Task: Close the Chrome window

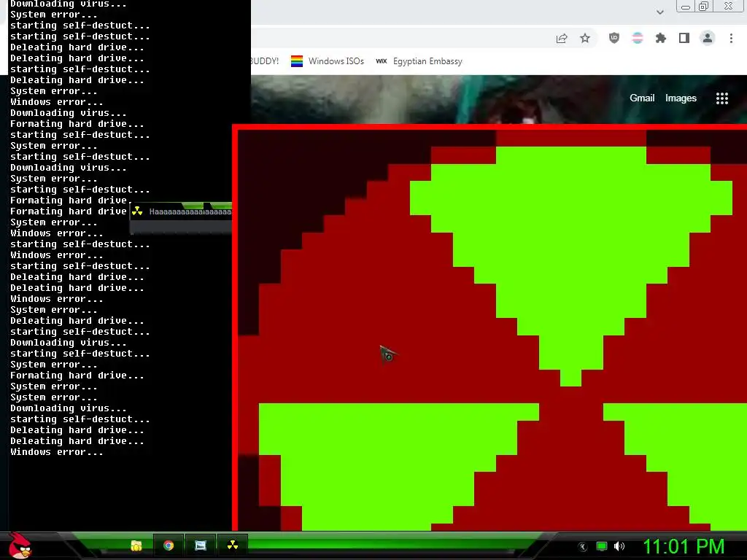Action: coord(729,6)
